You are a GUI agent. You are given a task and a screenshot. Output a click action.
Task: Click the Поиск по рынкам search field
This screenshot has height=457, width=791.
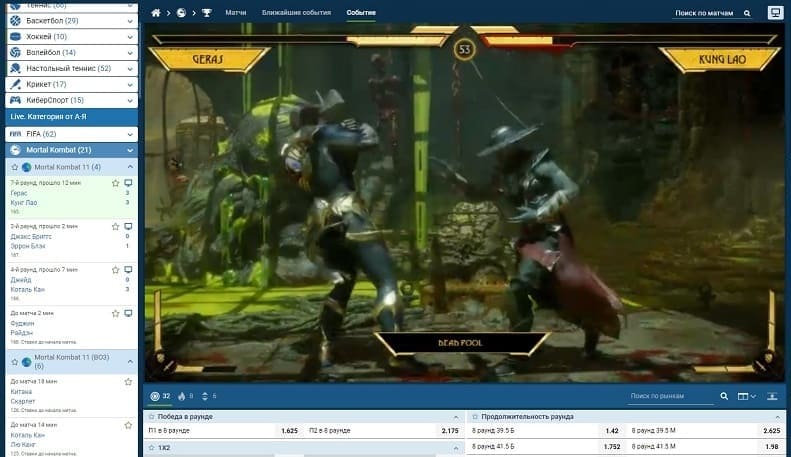[x=671, y=396]
